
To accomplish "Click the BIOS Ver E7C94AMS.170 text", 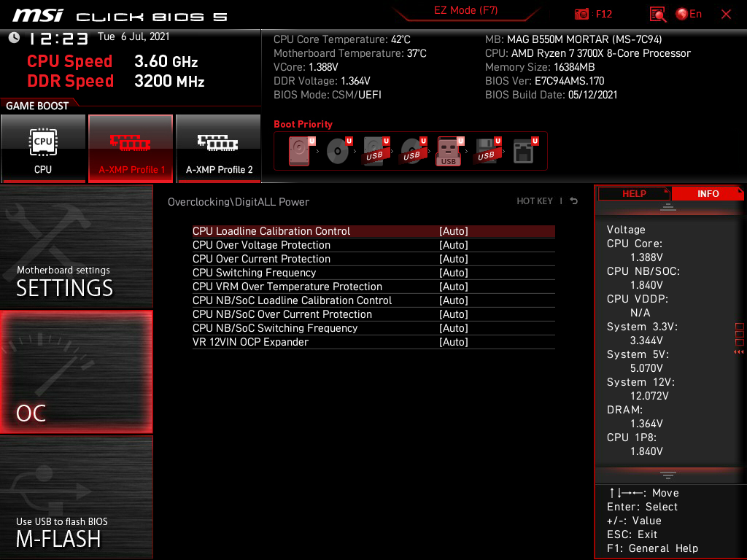I will coord(544,81).
